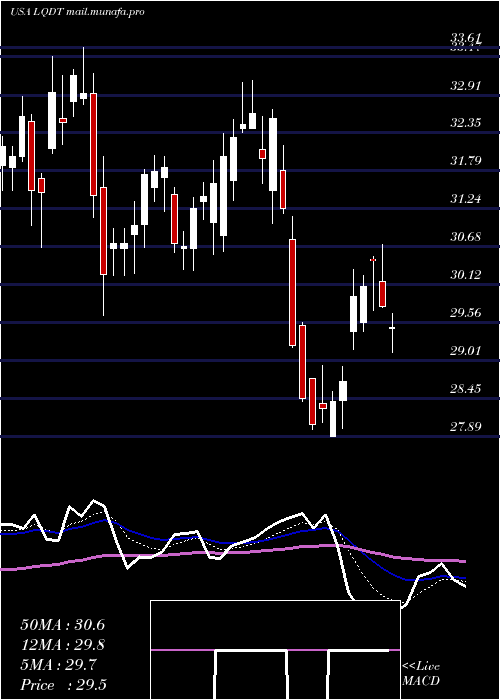Click the Price : 29.5 readout

[x=62, y=685]
